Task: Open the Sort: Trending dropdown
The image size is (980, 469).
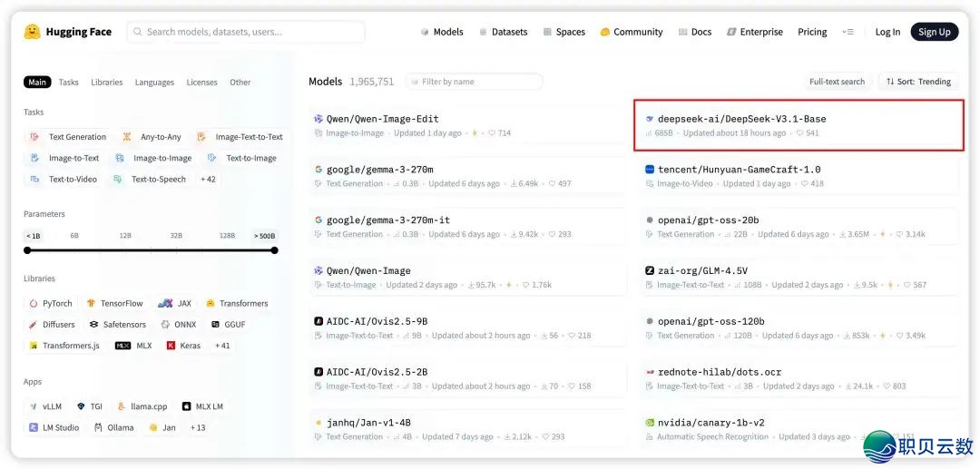Action: pyautogui.click(x=918, y=82)
